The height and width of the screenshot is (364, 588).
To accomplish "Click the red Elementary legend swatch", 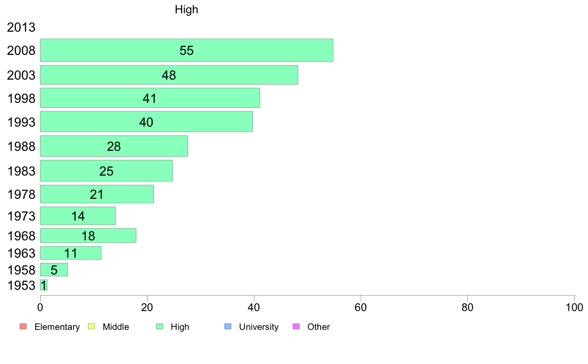I will point(23,326).
